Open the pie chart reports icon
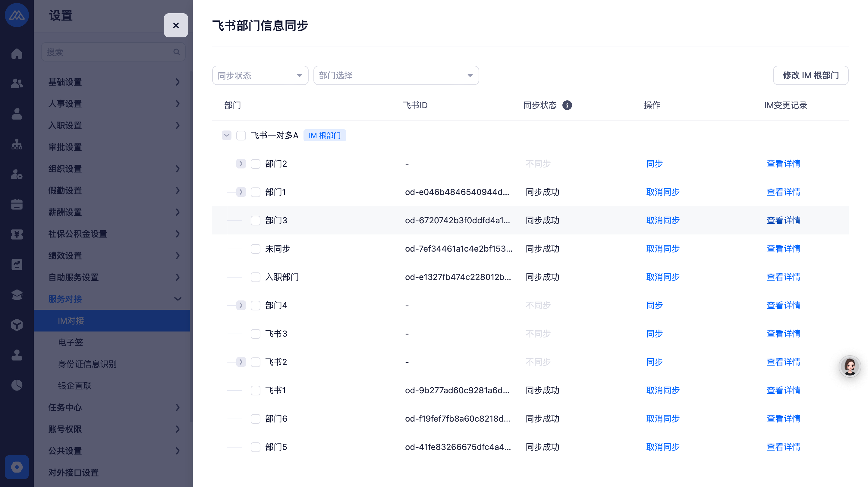The width and height of the screenshot is (868, 487). pyautogui.click(x=17, y=385)
